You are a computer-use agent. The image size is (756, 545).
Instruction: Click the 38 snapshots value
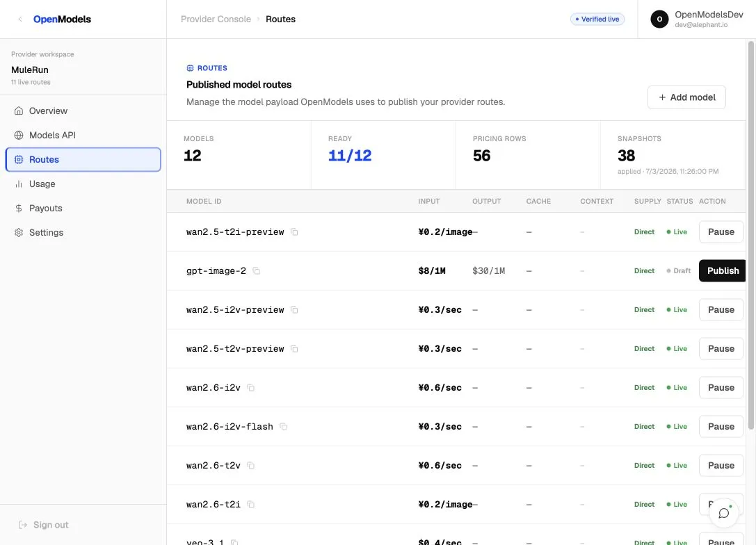[627, 156]
